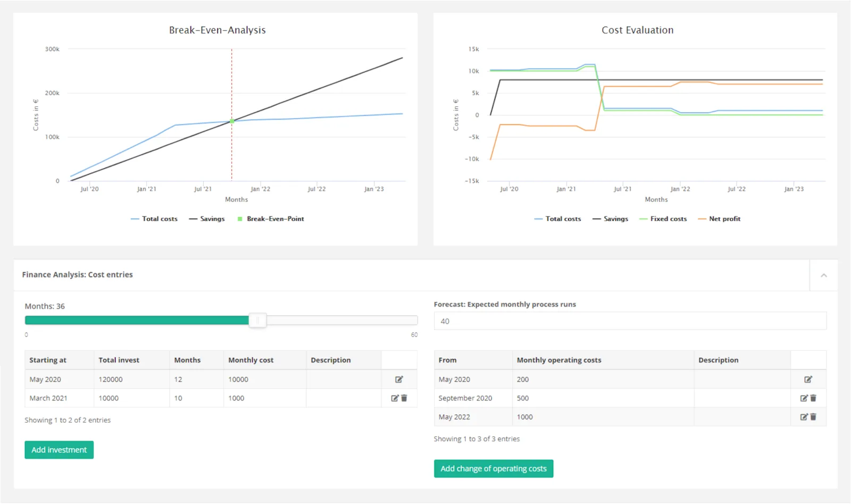
Task: Click the 10000 monthly cost cell
Action: click(x=265, y=380)
